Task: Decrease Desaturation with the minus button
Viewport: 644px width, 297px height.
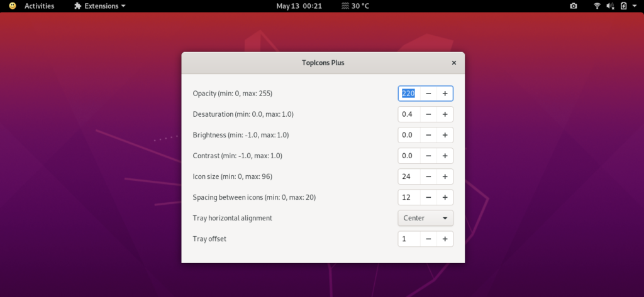Action: tap(428, 114)
